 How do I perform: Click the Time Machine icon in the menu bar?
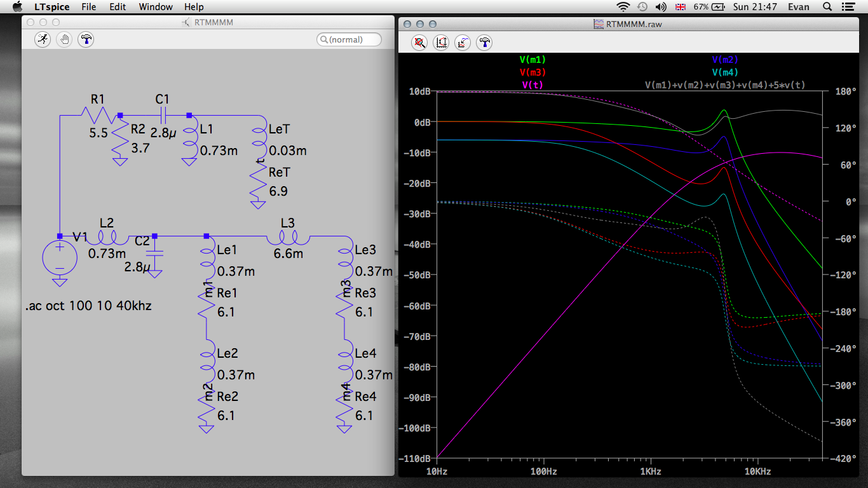[x=642, y=7]
